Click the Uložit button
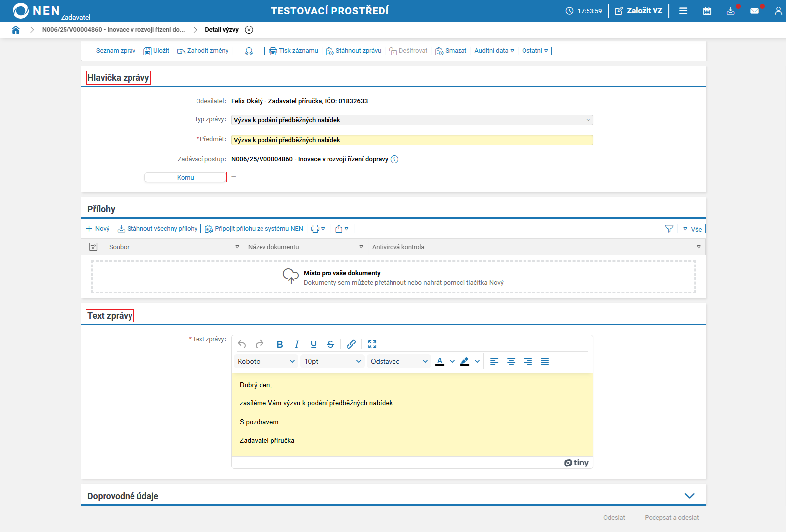This screenshot has height=532, width=786. coord(156,51)
